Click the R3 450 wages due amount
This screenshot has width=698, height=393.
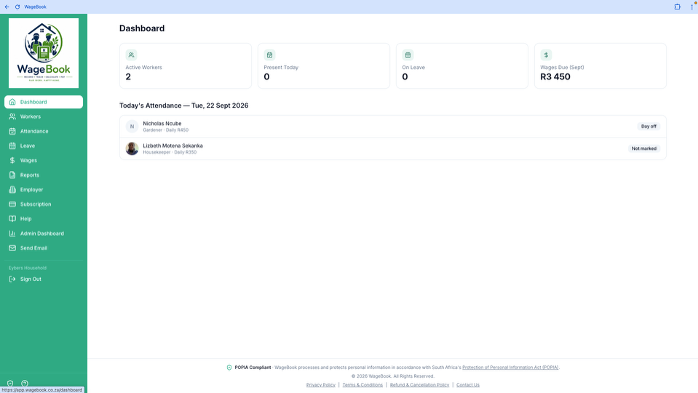(555, 77)
